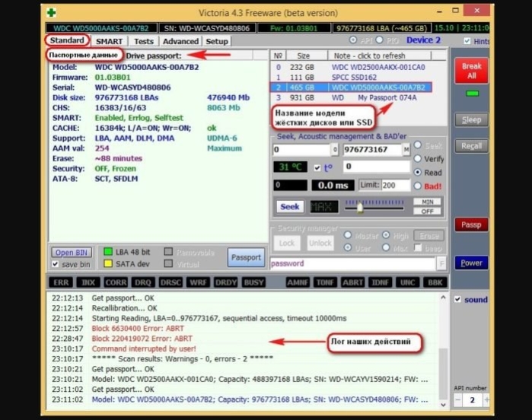Viewport: 532px width, 420px height.
Task: Toggle the save bin checkbox
Action: point(56,264)
